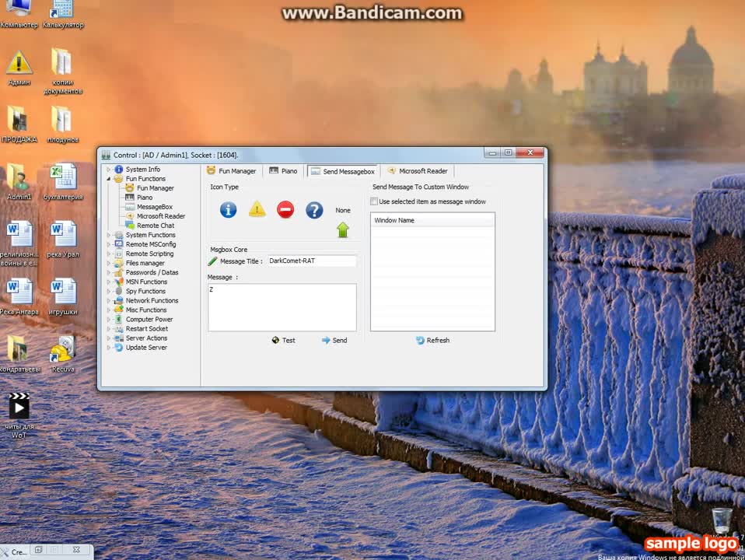
Task: Select None as the icon type
Action: click(343, 210)
